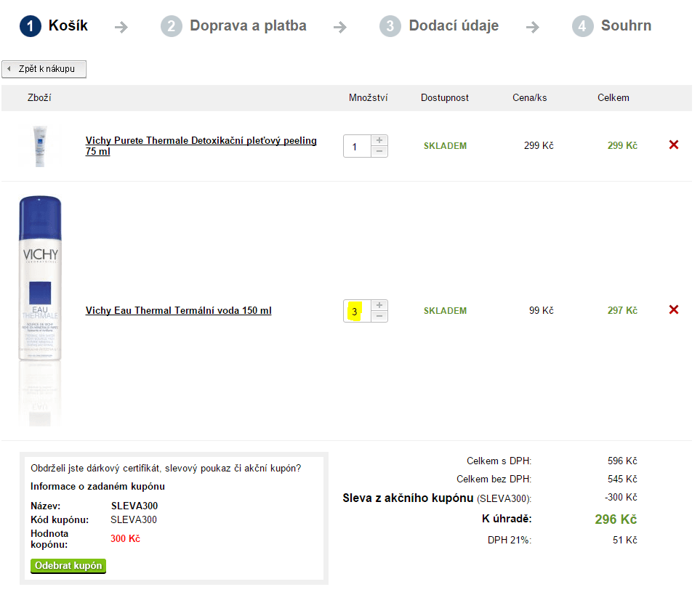Go to step 4 Souhrn
Screen dimensions: 700x595
click(611, 26)
